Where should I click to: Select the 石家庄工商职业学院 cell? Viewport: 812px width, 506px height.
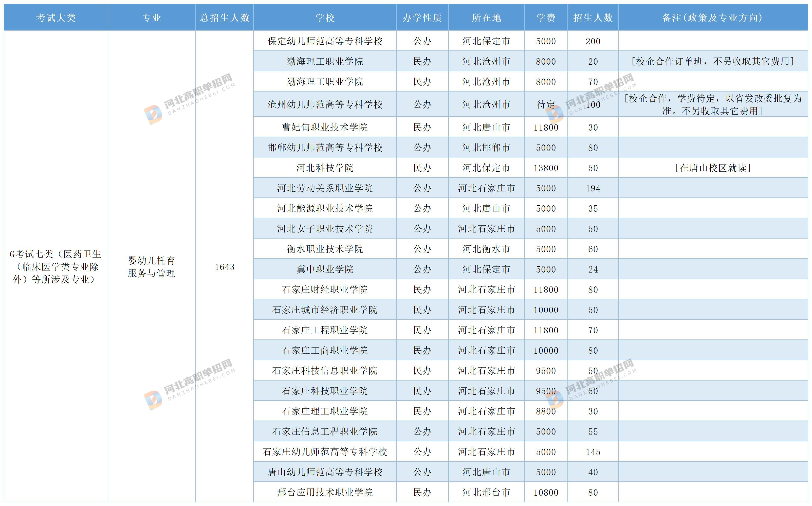[x=325, y=350]
